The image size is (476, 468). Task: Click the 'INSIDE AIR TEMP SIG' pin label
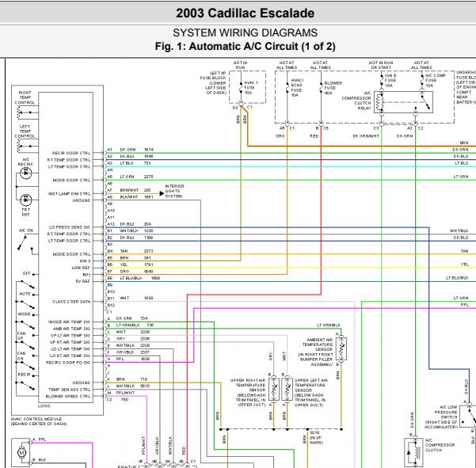tap(69, 322)
